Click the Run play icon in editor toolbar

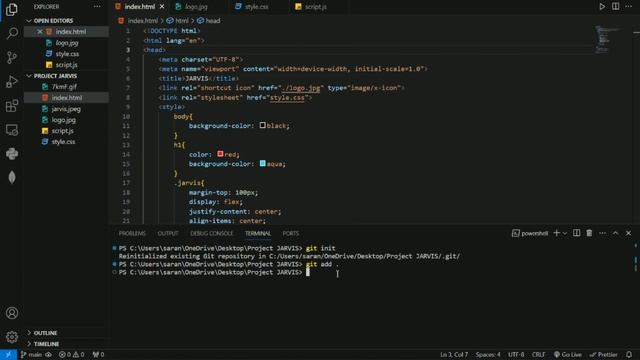click(x=602, y=7)
